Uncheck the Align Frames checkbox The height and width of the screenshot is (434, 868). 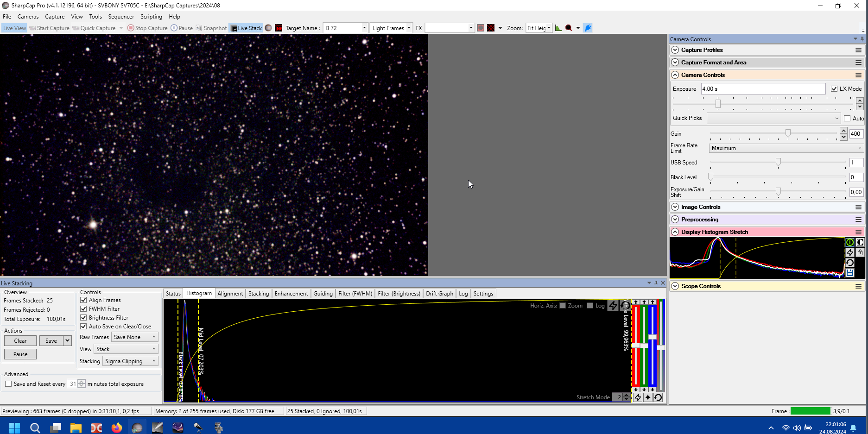(83, 300)
